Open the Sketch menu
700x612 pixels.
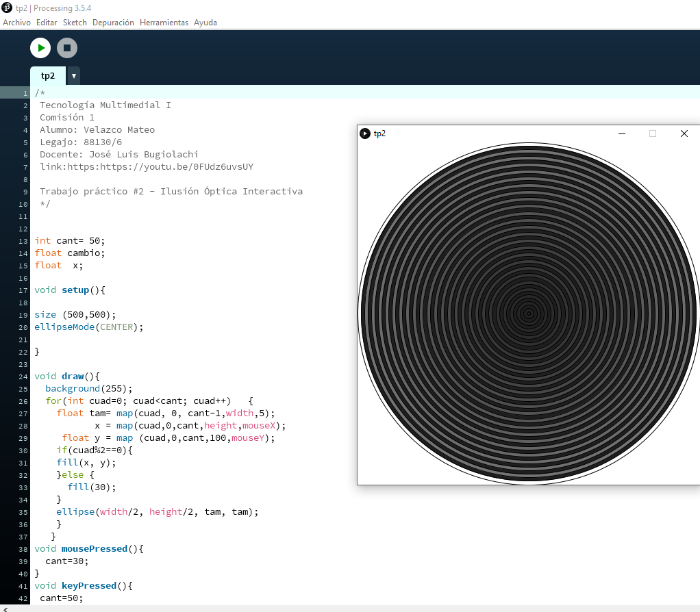pos(75,23)
